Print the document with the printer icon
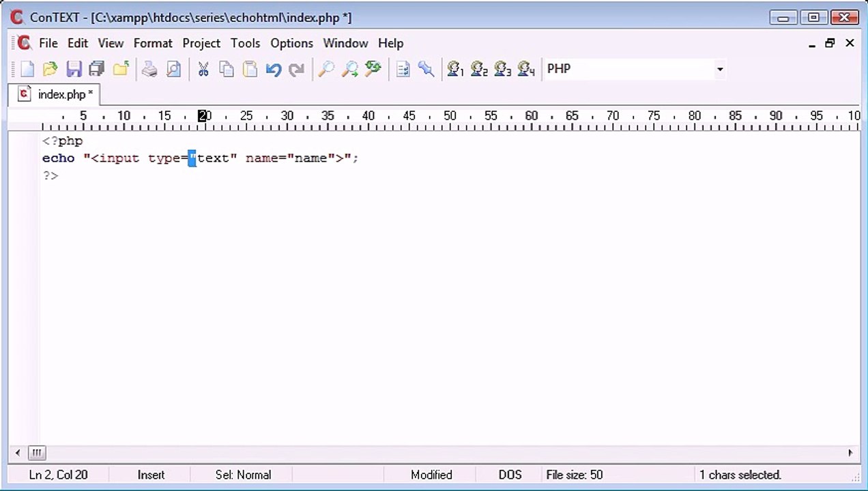The width and height of the screenshot is (868, 491). (x=149, y=69)
